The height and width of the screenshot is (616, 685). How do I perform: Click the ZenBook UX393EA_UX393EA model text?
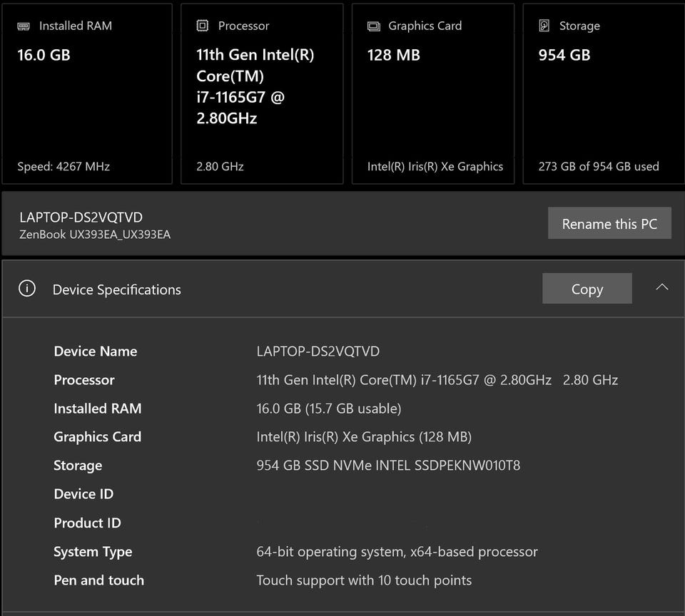(95, 235)
